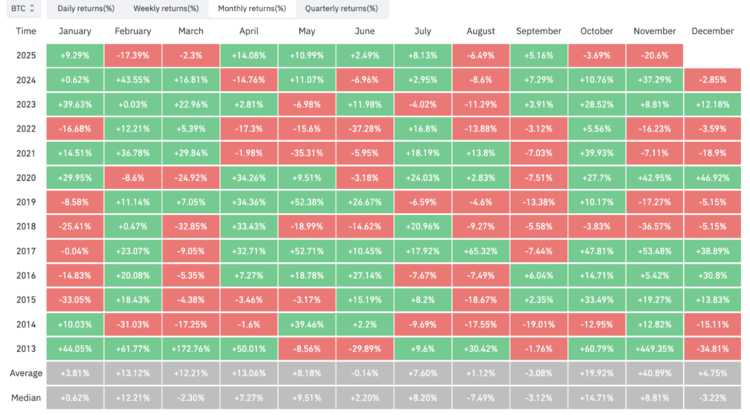The image size is (750, 415).
Task: Click the +46.92% December 2020 cell
Action: pos(713,178)
